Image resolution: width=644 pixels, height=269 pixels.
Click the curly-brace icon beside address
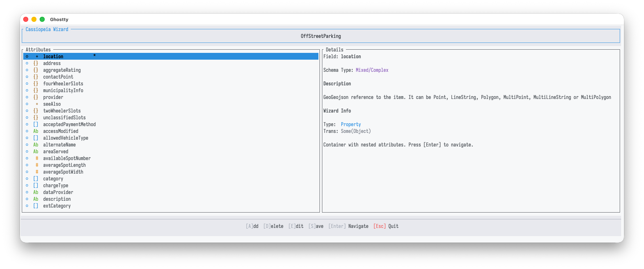pos(36,63)
